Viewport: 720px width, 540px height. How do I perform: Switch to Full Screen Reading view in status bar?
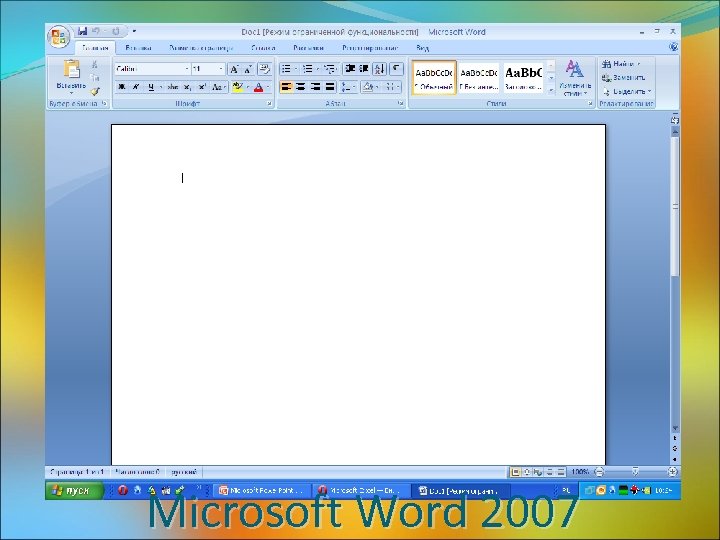point(527,472)
